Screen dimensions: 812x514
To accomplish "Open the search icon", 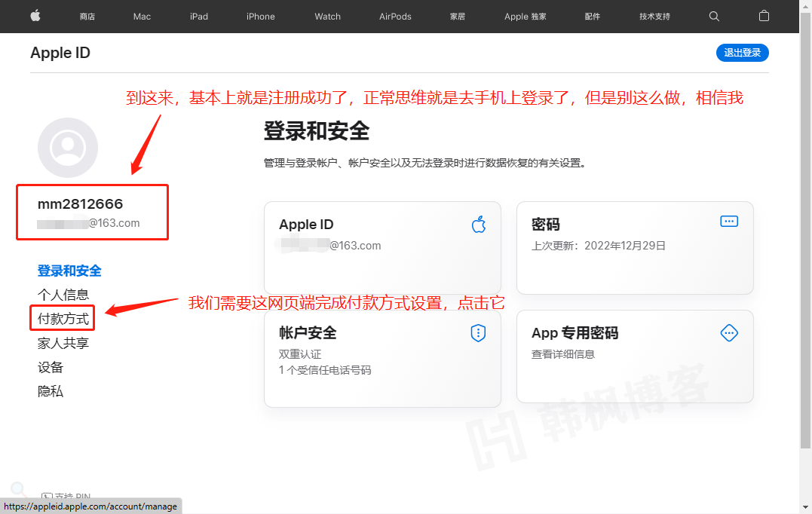I will coord(713,16).
